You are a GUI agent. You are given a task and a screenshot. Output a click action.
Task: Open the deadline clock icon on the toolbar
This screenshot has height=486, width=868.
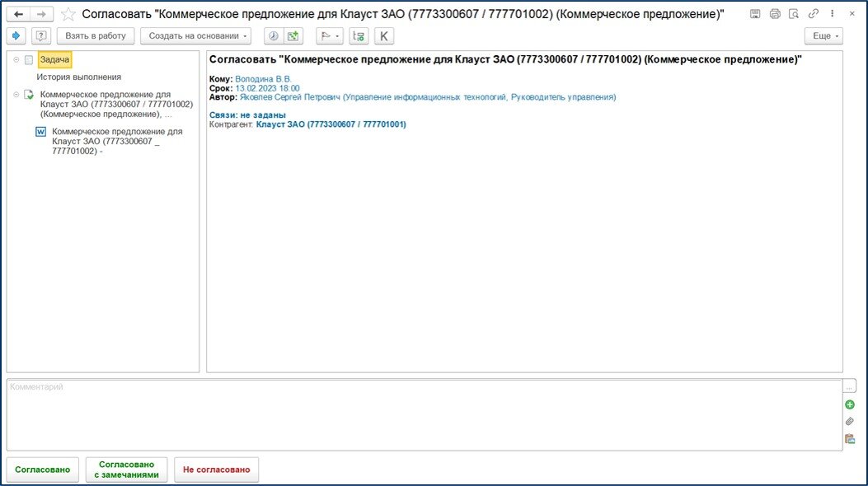click(274, 35)
